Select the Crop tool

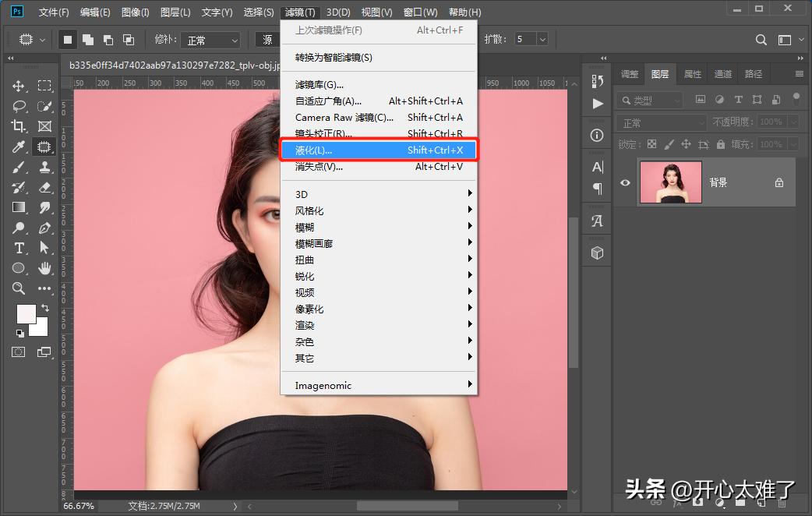(x=18, y=125)
